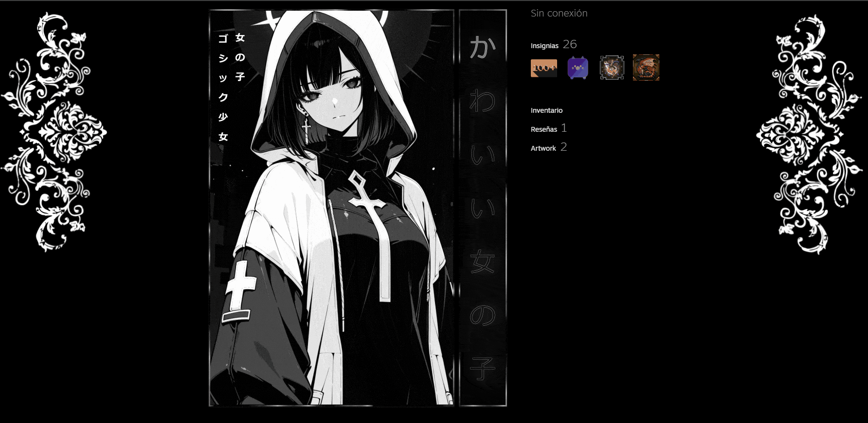This screenshot has width=868, height=423.
Task: Click the Sin conexión status text
Action: tap(559, 13)
